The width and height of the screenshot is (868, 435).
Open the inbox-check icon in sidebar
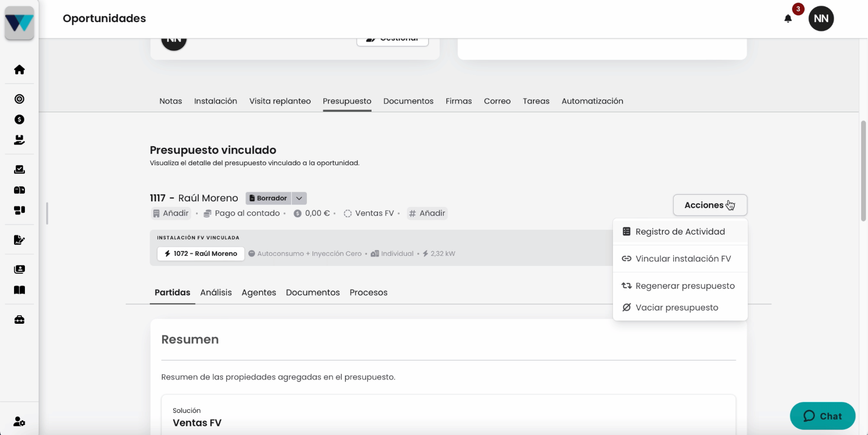tap(19, 170)
